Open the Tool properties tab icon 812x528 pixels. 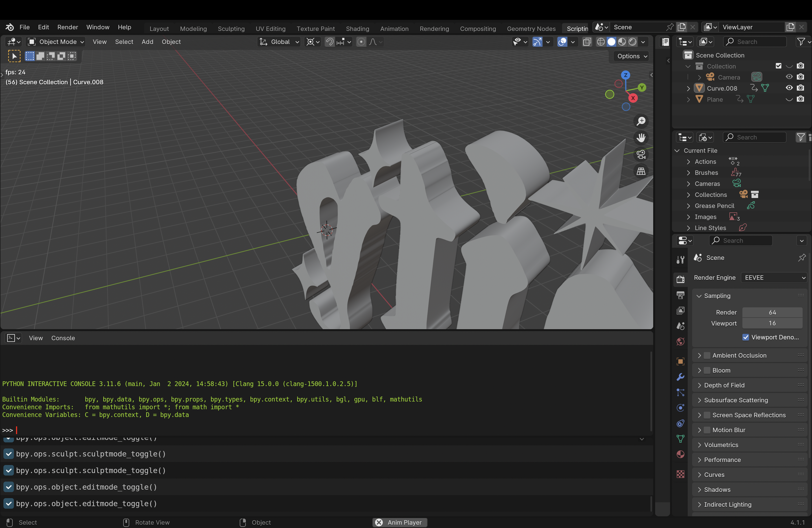[680, 259]
